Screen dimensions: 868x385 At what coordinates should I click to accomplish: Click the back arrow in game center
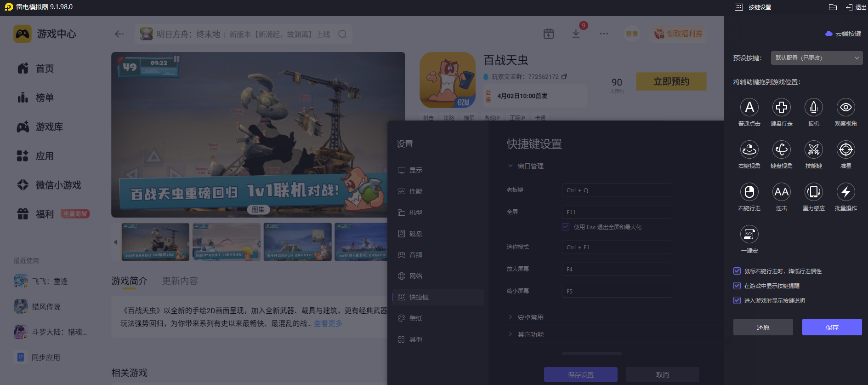(119, 34)
